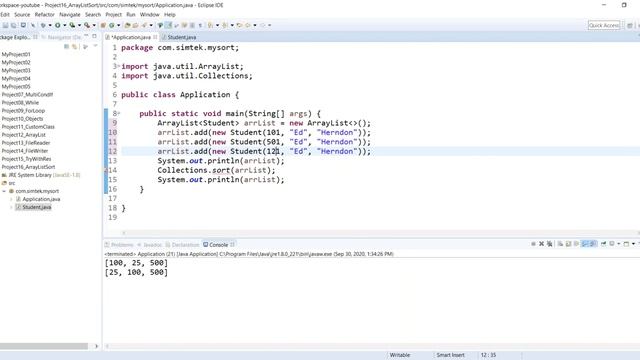Click Open Console icon in Console toolbar
Viewport: 640px width, 360px height.
626,244
